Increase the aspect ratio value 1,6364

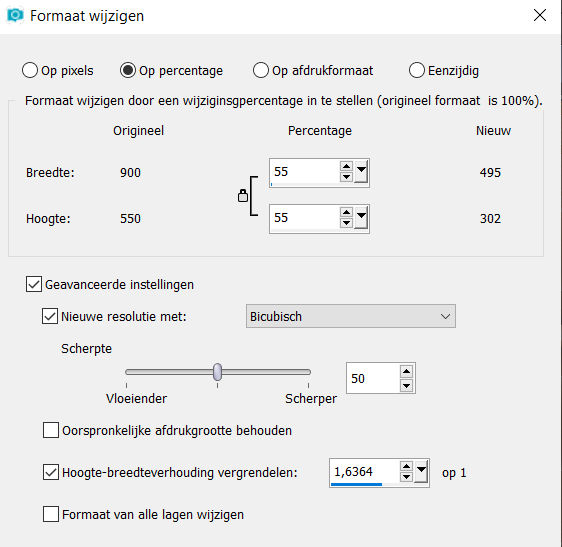(x=406, y=466)
